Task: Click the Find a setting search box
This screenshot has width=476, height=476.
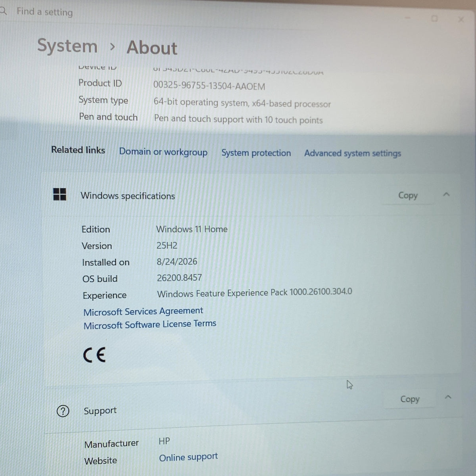Action: tap(44, 12)
